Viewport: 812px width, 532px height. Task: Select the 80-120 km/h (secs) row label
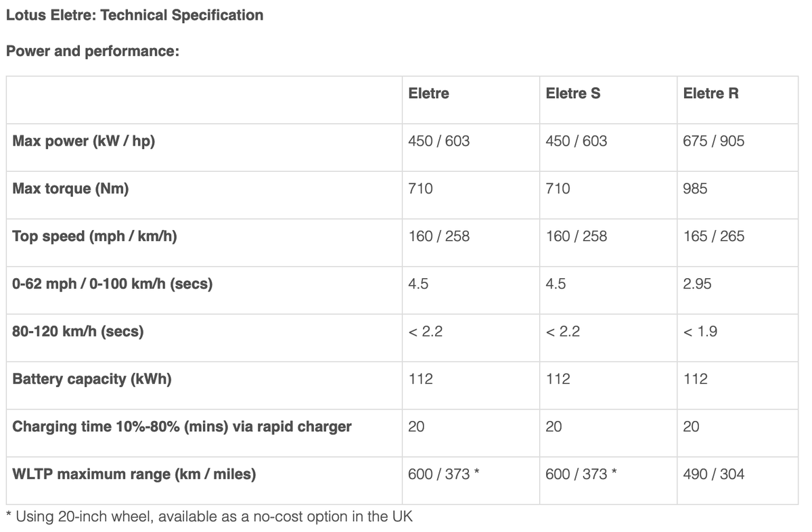click(78, 332)
